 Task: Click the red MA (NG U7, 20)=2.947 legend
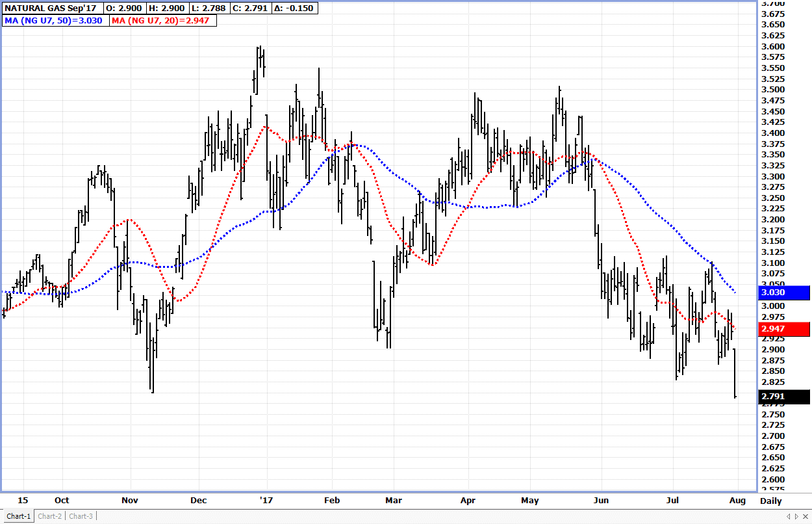click(x=162, y=21)
